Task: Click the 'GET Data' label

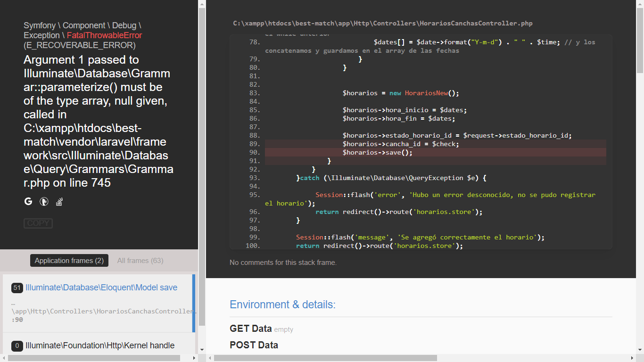Action: tap(250, 329)
